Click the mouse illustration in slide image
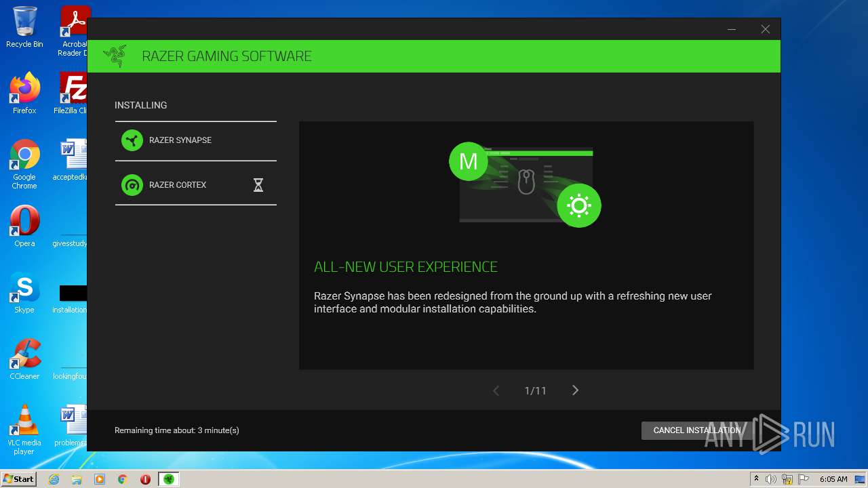The width and height of the screenshot is (868, 488). [x=526, y=182]
